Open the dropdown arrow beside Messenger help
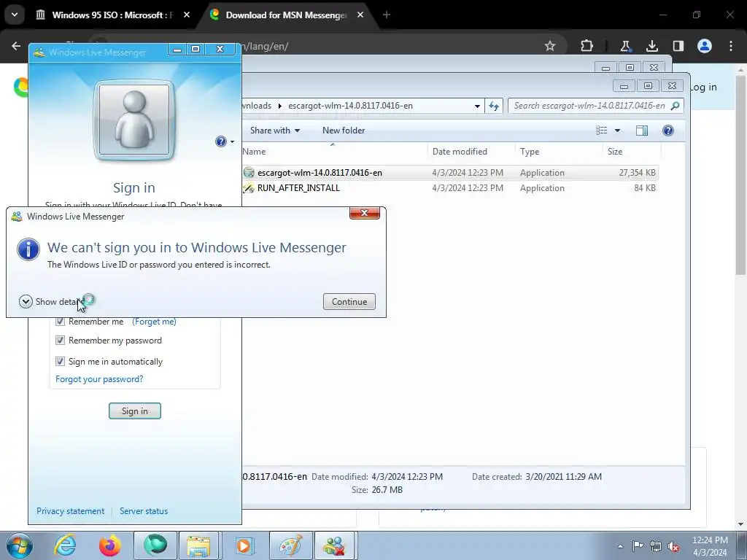Screen dimensions: 747x560 [x=233, y=141]
